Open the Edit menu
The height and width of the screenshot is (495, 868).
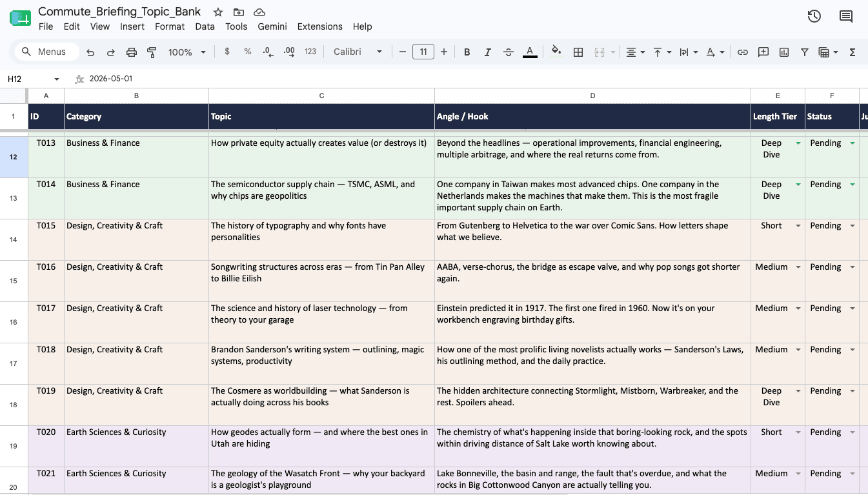[x=72, y=26]
